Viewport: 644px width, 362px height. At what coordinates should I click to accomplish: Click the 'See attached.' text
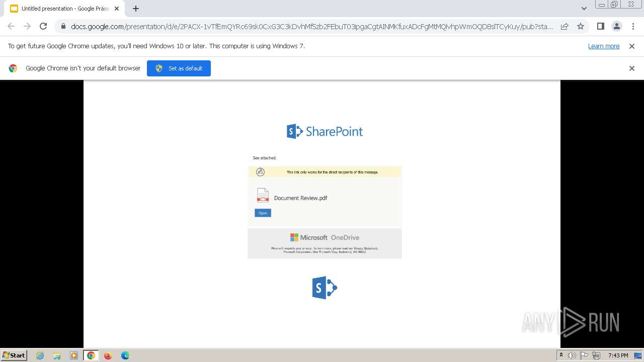(264, 158)
